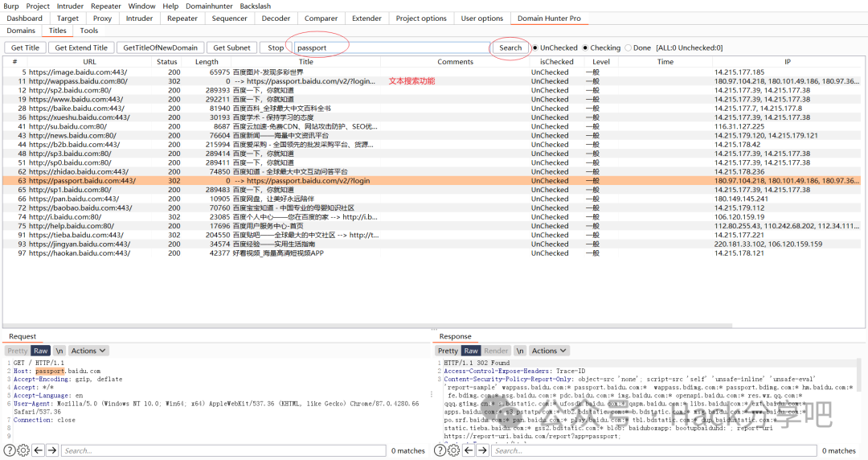Select the Domain Hunter Pro tab
Screen dimensions: 868x460
[x=549, y=18]
